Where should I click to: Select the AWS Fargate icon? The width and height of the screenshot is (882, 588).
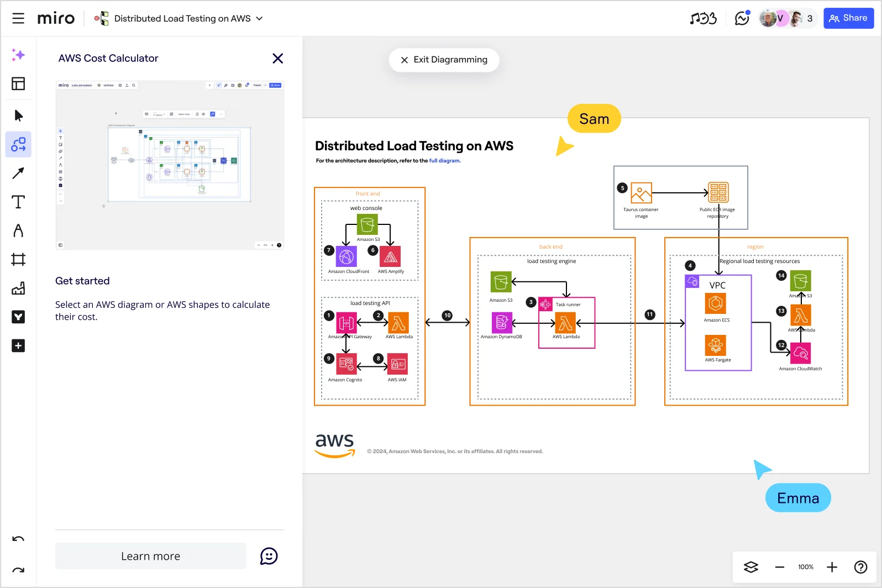coord(716,345)
